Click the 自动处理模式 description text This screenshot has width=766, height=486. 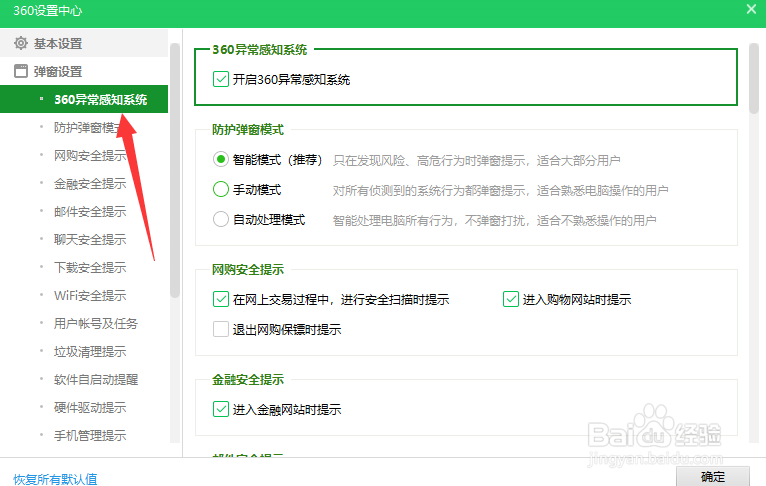click(x=494, y=220)
